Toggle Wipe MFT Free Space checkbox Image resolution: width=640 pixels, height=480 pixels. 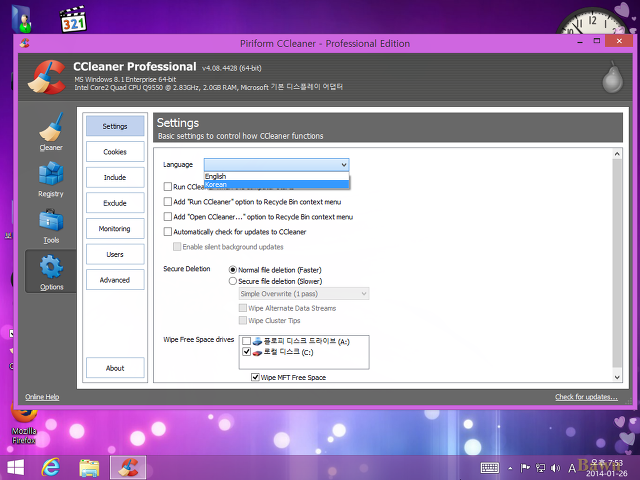pos(256,377)
